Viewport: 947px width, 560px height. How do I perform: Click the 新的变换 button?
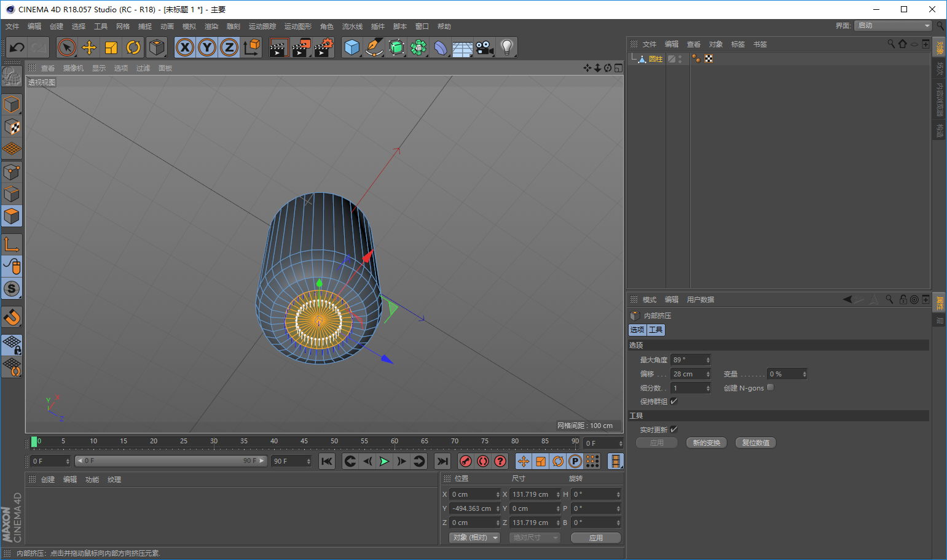(x=707, y=443)
